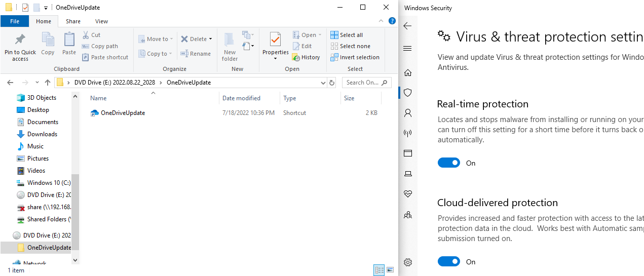Click Select none in ribbon
Image resolution: width=644 pixels, height=276 pixels.
(x=350, y=46)
